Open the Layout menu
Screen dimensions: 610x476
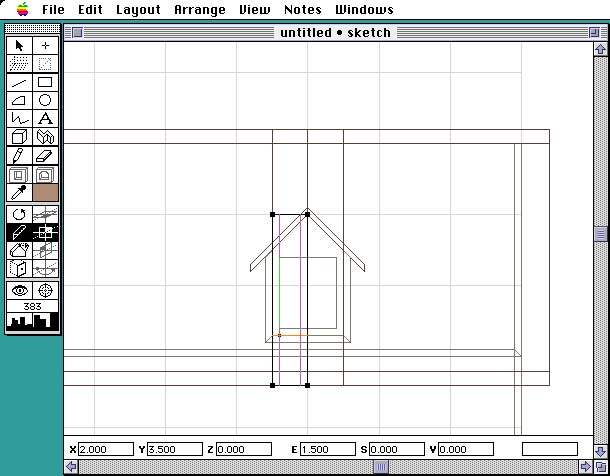138,10
